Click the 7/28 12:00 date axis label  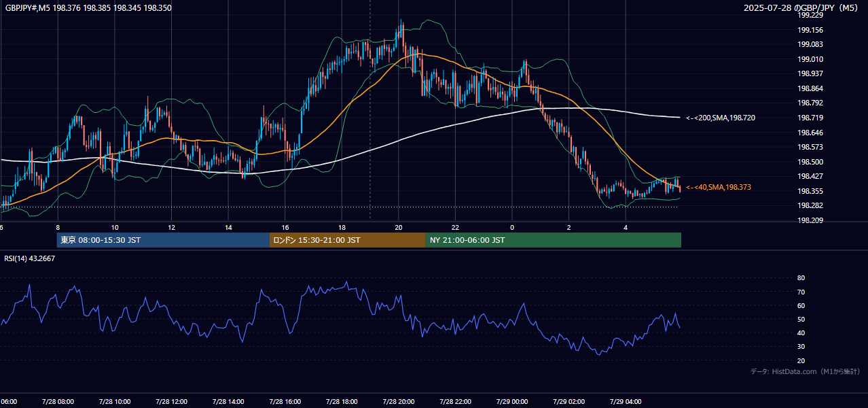[172, 401]
